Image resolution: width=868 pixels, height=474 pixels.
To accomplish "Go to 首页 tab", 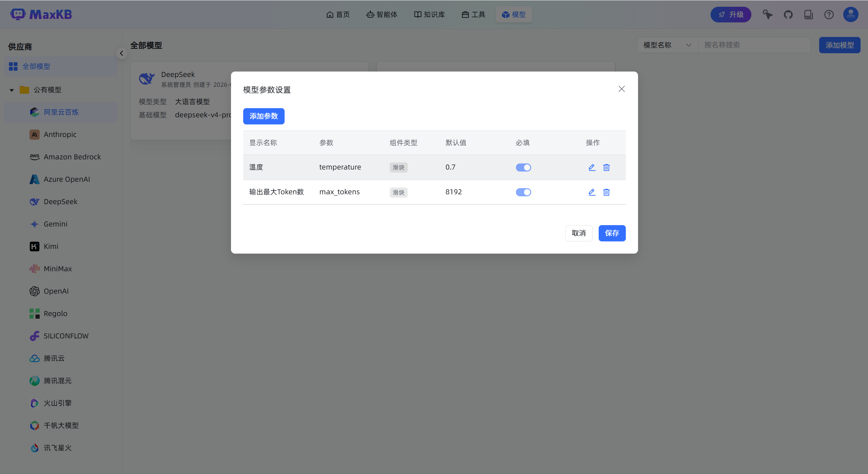I will [338, 15].
